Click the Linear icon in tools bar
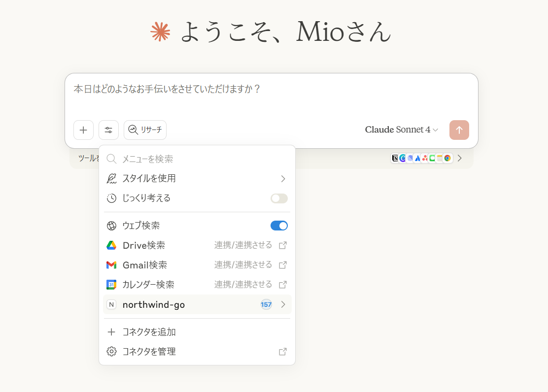Image resolution: width=548 pixels, height=392 pixels. (x=410, y=158)
